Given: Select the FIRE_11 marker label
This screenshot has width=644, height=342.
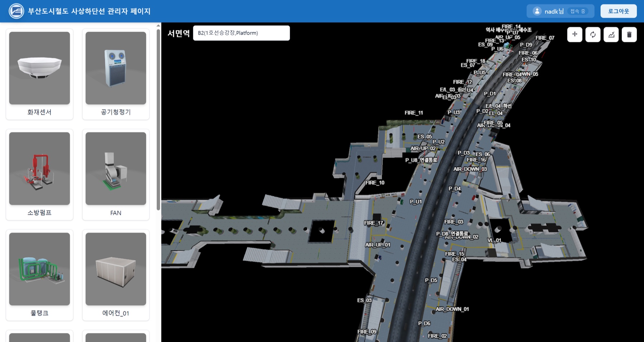Looking at the screenshot, I should pos(414,113).
